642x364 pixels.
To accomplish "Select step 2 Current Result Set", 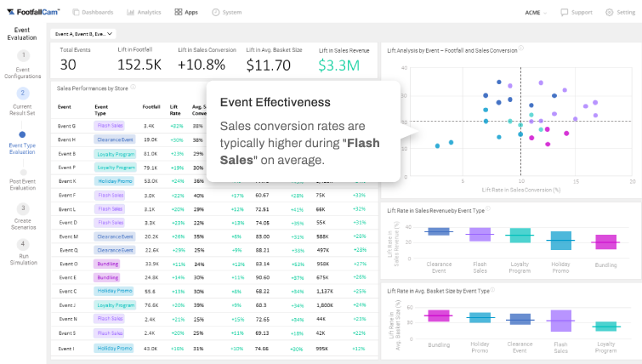I will [23, 94].
